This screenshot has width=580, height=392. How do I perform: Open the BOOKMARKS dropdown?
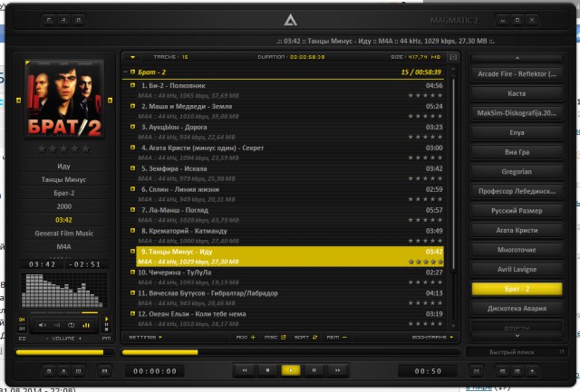pos(432,338)
